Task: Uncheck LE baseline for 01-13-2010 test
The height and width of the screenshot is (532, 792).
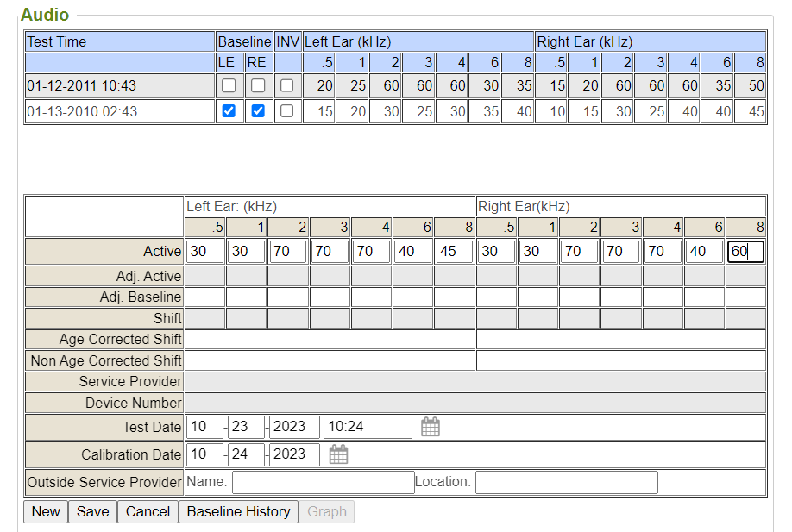Action: (x=229, y=111)
